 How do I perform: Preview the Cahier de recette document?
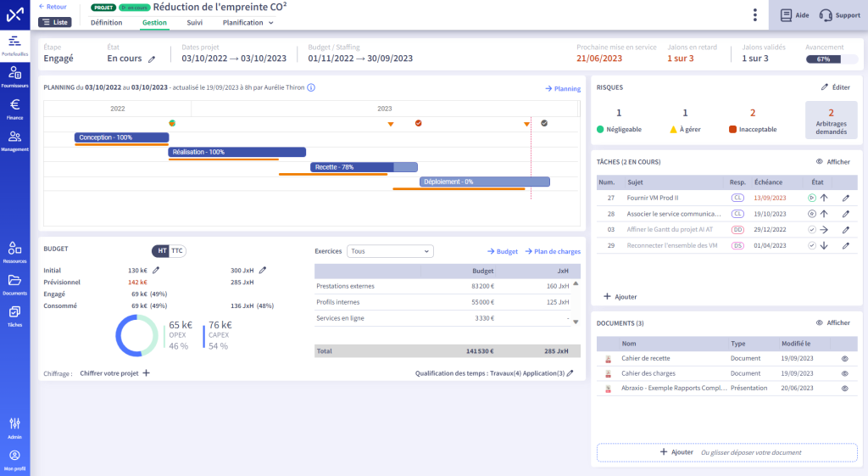tap(844, 359)
